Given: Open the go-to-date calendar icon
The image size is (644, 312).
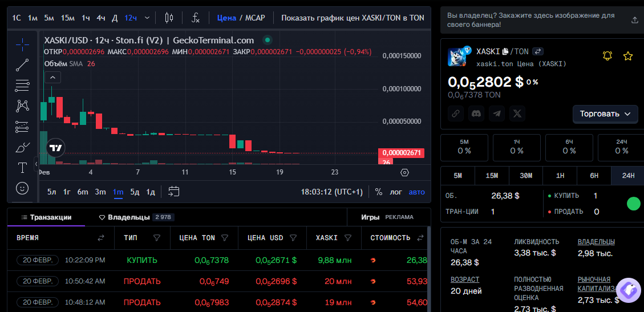Looking at the screenshot, I should 174,192.
